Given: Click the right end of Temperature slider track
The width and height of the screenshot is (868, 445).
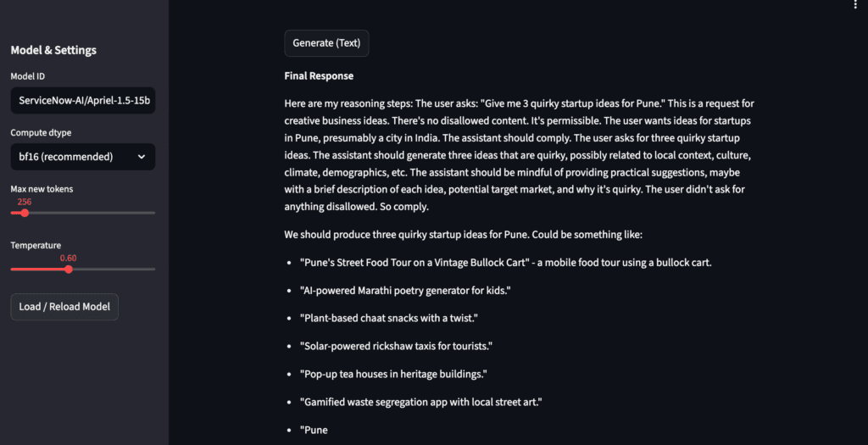Looking at the screenshot, I should (154, 270).
